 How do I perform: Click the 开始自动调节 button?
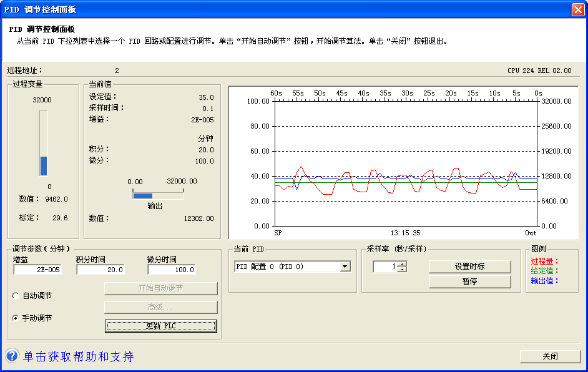pyautogui.click(x=161, y=288)
